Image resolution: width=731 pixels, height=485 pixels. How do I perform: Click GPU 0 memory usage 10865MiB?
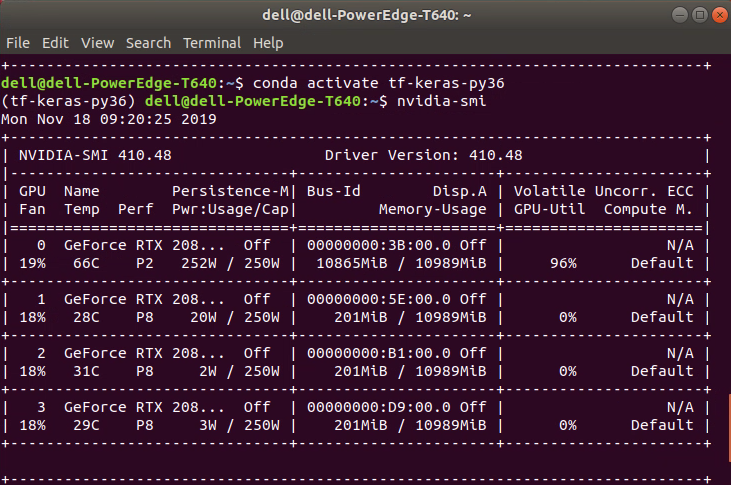pos(352,263)
